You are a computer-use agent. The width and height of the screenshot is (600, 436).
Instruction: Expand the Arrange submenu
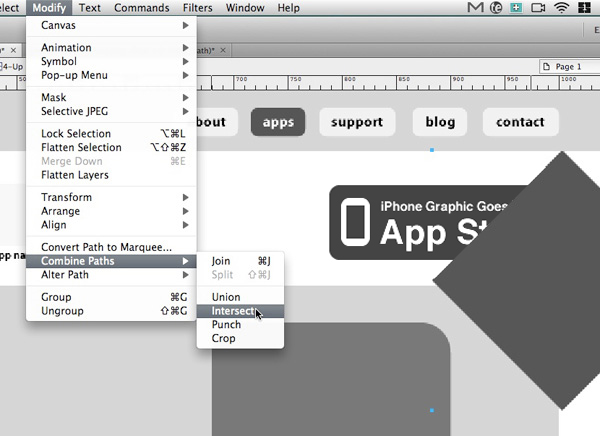[x=111, y=211]
